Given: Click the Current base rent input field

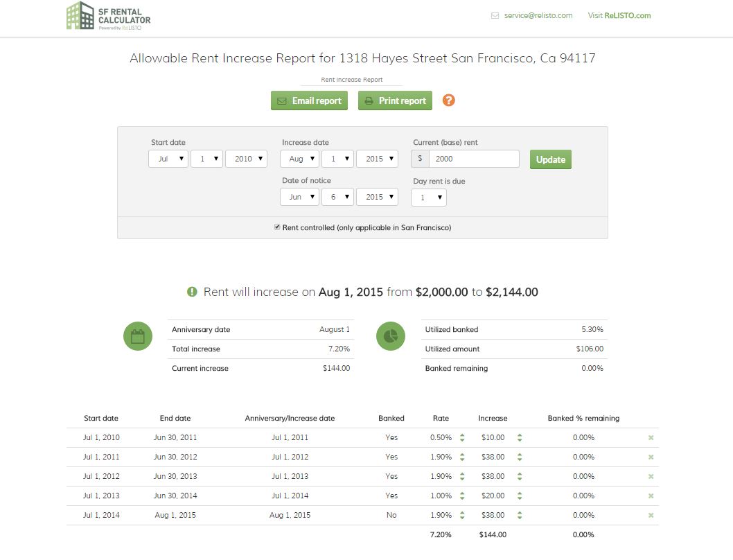Looking at the screenshot, I should click(x=473, y=159).
